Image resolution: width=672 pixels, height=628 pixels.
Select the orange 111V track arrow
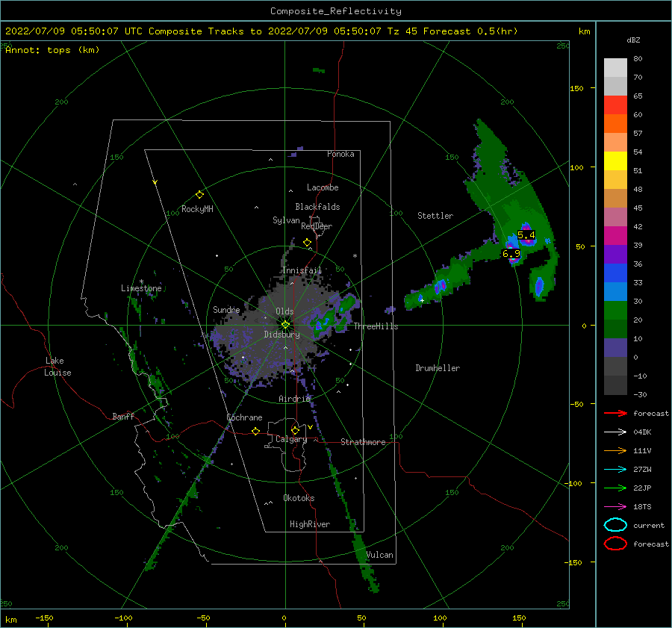click(615, 450)
